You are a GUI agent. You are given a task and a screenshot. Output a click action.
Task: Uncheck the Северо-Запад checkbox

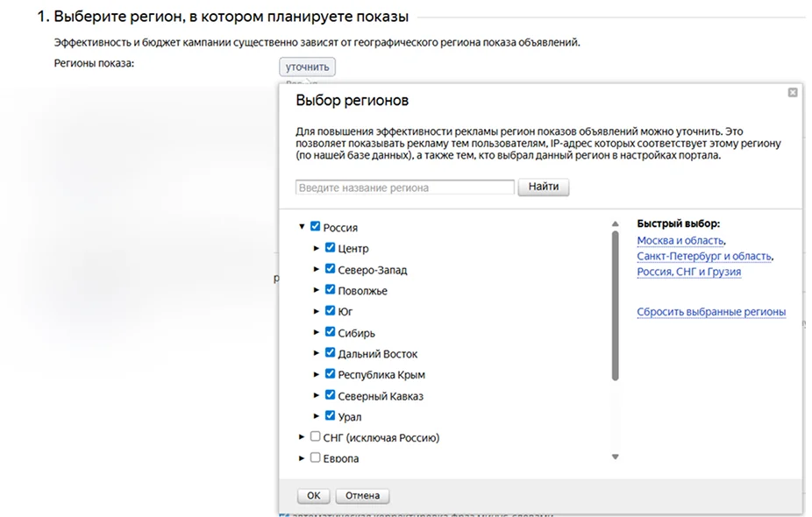tap(331, 269)
